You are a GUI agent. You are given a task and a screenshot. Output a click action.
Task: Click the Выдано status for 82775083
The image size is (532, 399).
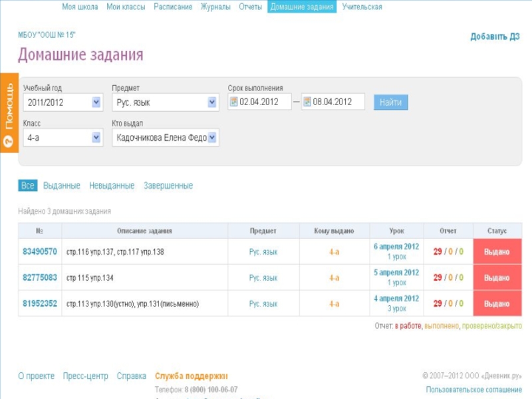[497, 277]
